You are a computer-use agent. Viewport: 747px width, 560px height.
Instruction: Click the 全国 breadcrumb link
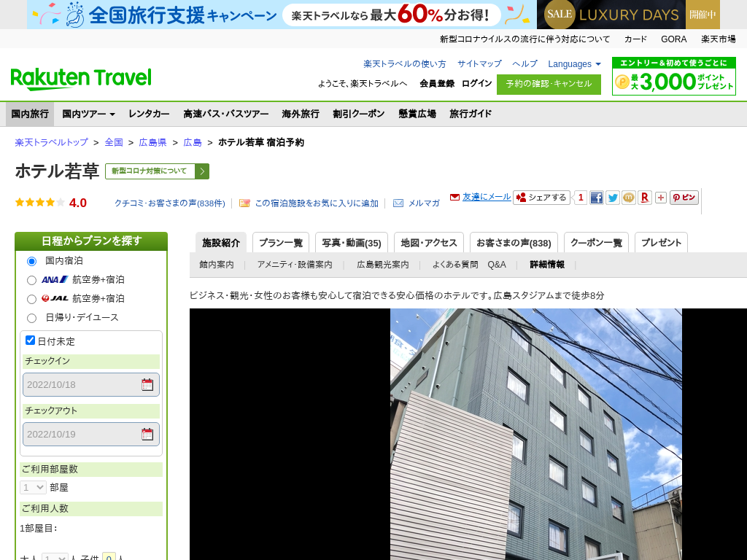[x=114, y=142]
